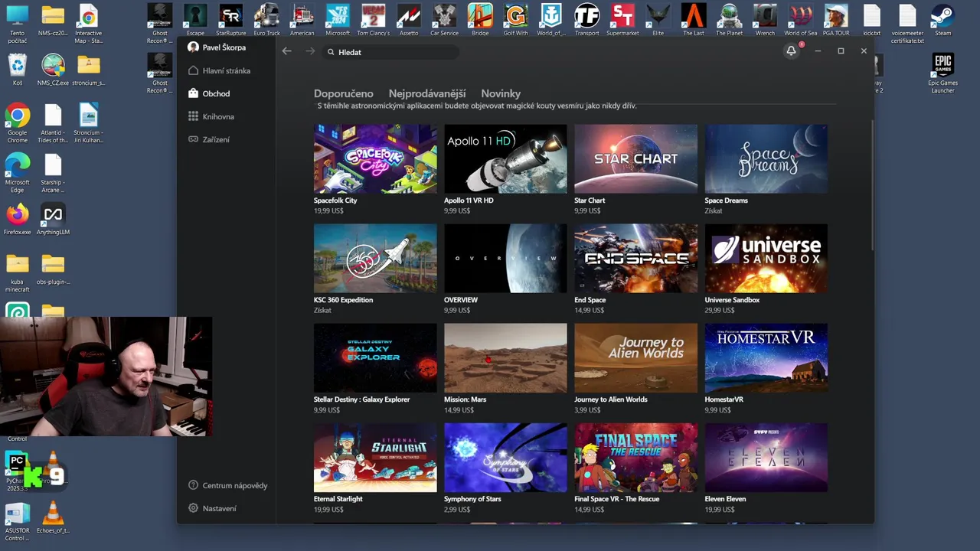Select the Supermarket desktop shortcut
This screenshot has height=551, width=980.
click(622, 20)
